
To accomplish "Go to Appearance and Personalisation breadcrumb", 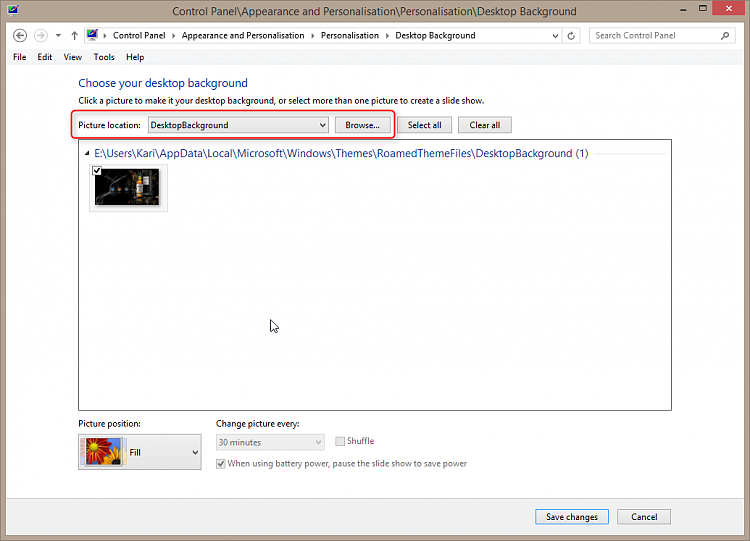I will coord(243,35).
